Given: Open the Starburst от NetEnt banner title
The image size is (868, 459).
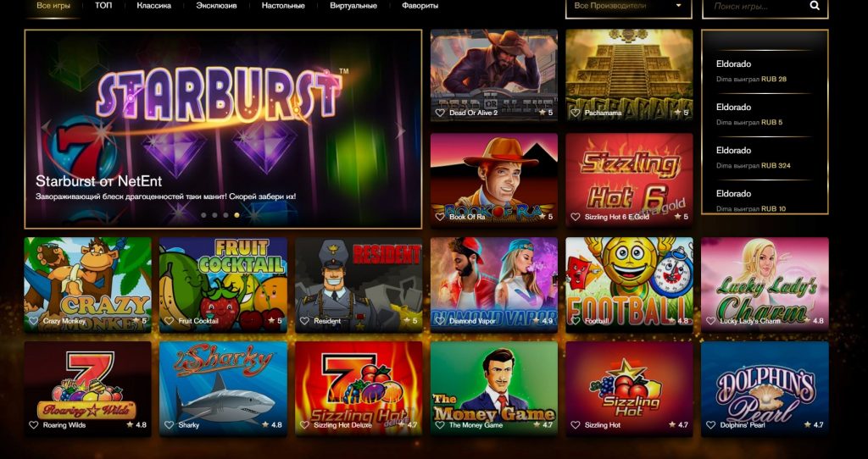Looking at the screenshot, I should pyautogui.click(x=98, y=181).
